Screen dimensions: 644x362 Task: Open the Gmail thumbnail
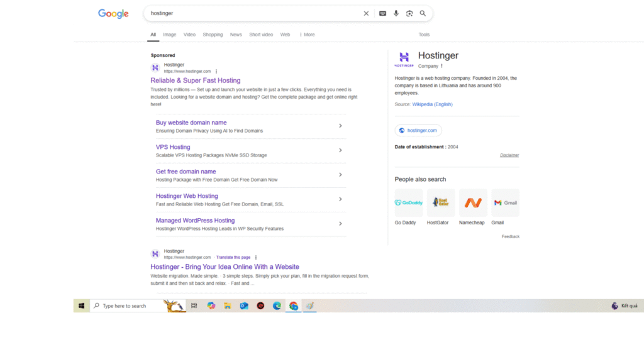click(505, 203)
